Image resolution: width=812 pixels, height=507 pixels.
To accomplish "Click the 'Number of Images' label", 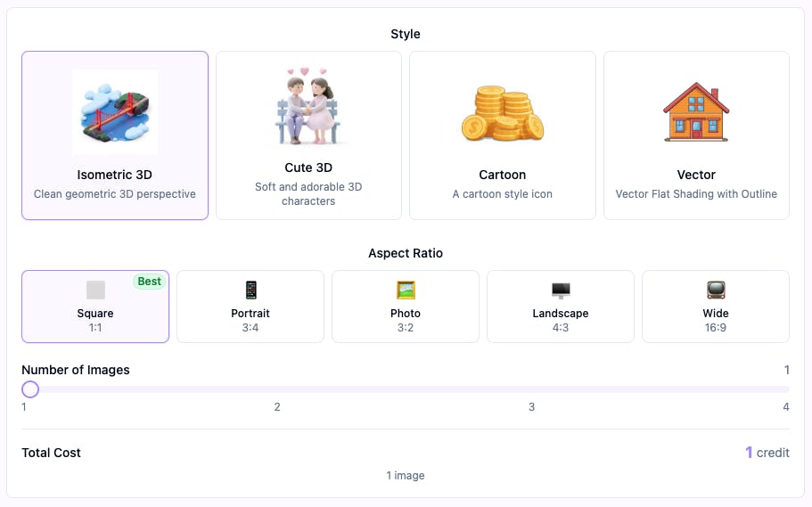I will (x=76, y=370).
